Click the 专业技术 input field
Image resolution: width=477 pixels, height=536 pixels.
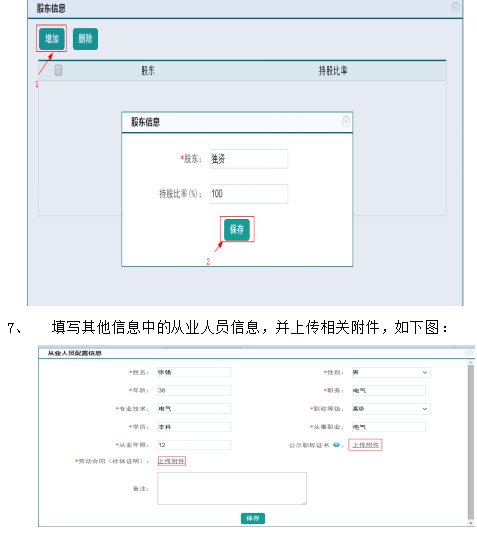[x=194, y=408]
